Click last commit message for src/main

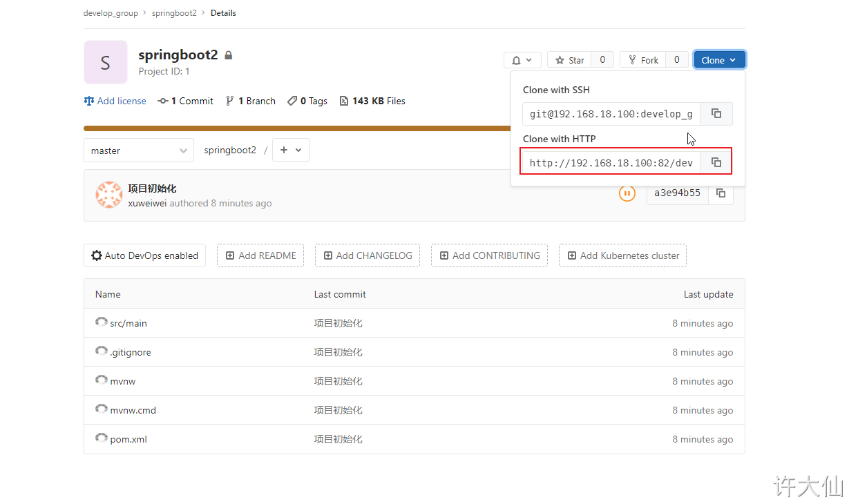(x=338, y=323)
